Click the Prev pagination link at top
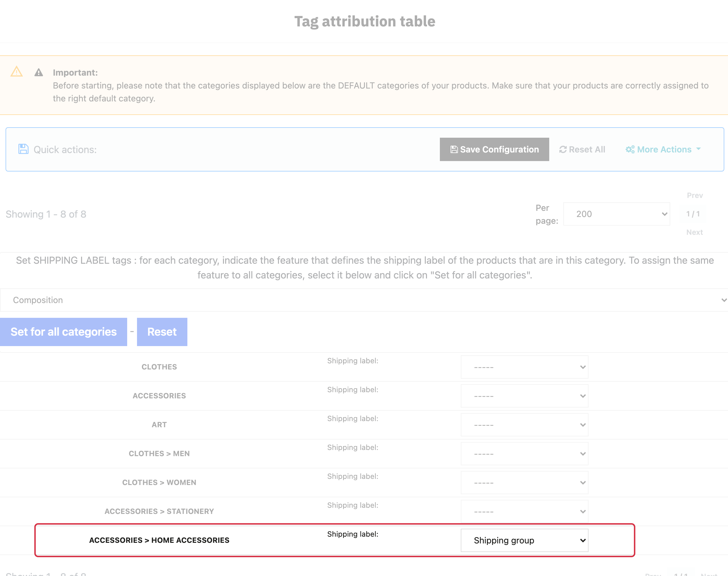 click(695, 195)
